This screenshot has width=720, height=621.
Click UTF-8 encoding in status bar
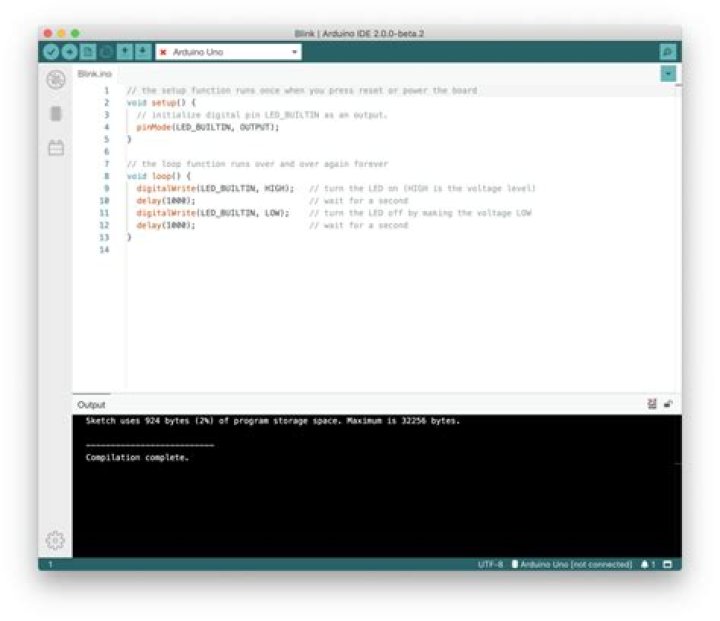pyautogui.click(x=490, y=564)
